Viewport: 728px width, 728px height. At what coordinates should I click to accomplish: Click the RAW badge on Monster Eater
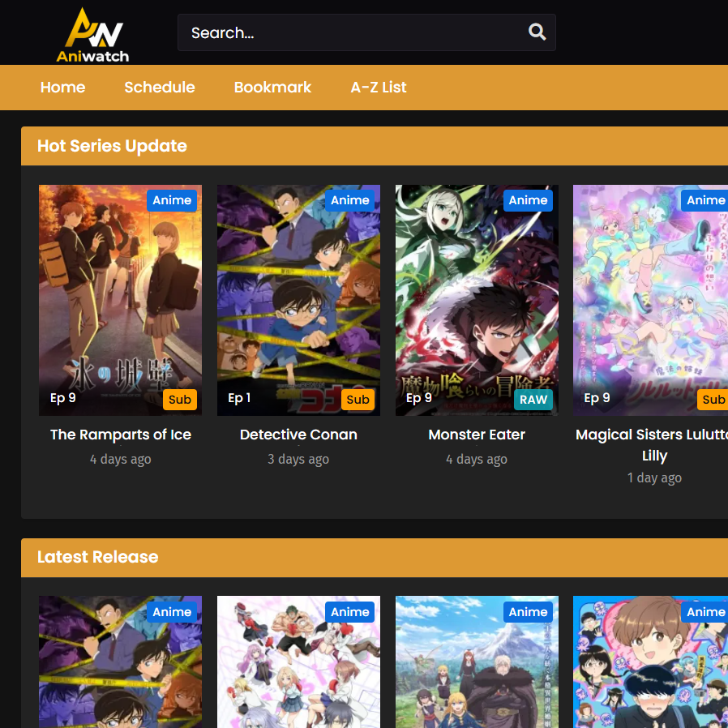(533, 400)
